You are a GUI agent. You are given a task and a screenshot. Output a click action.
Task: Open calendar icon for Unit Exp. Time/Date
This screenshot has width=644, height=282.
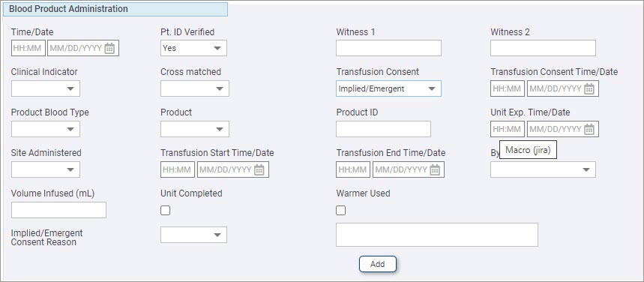click(x=589, y=130)
